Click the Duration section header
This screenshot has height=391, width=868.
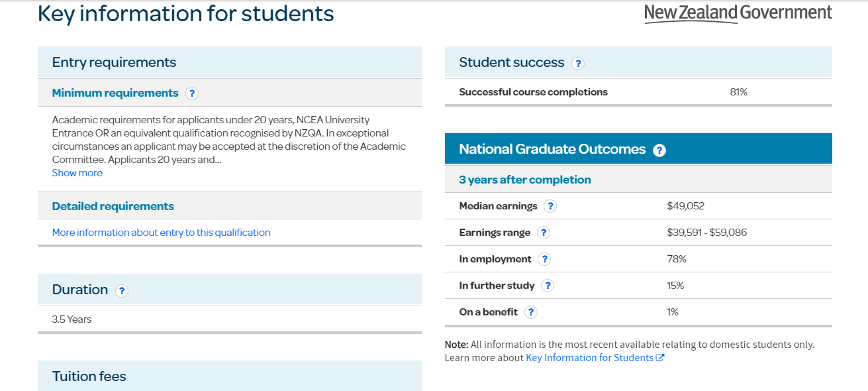tap(230, 290)
